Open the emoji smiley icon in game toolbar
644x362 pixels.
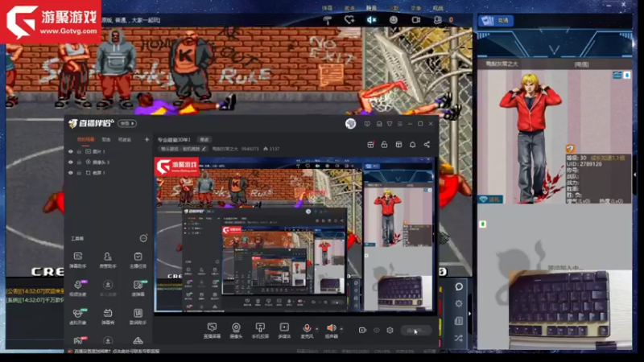pyautogui.click(x=394, y=19)
